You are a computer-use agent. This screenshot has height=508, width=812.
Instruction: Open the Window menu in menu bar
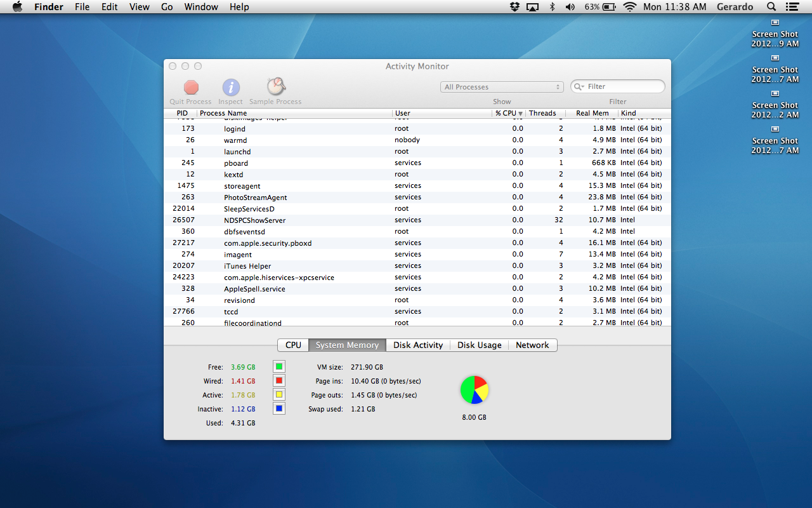(200, 7)
